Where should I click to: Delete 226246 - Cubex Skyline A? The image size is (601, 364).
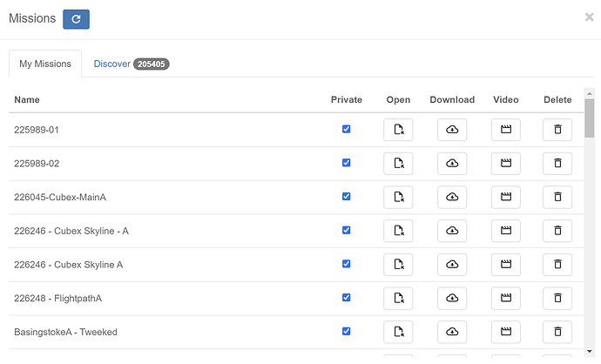tap(557, 265)
